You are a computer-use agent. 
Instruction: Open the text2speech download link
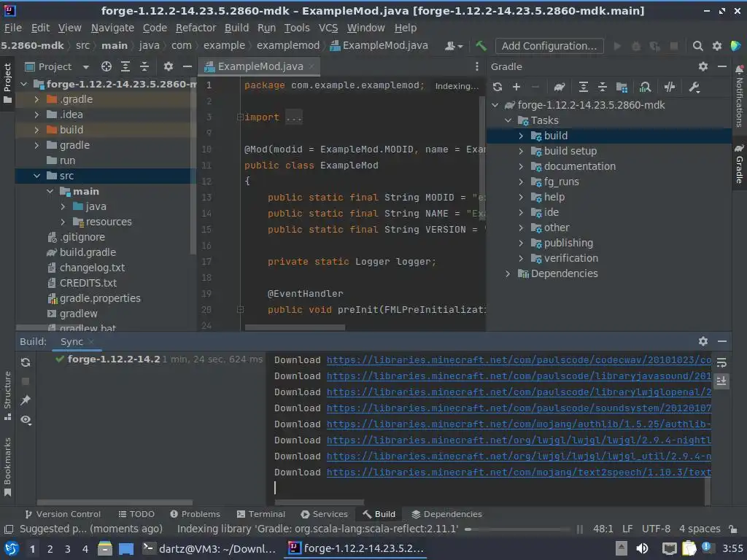519,472
